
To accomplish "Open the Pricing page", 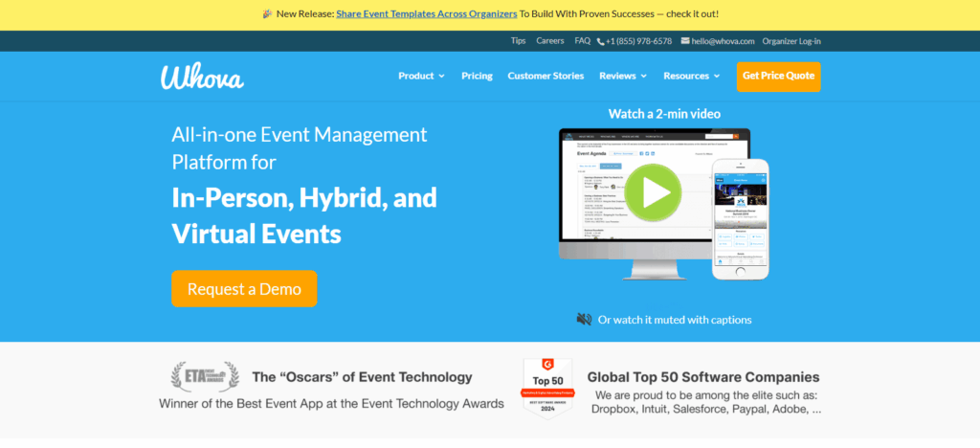I will (477, 76).
